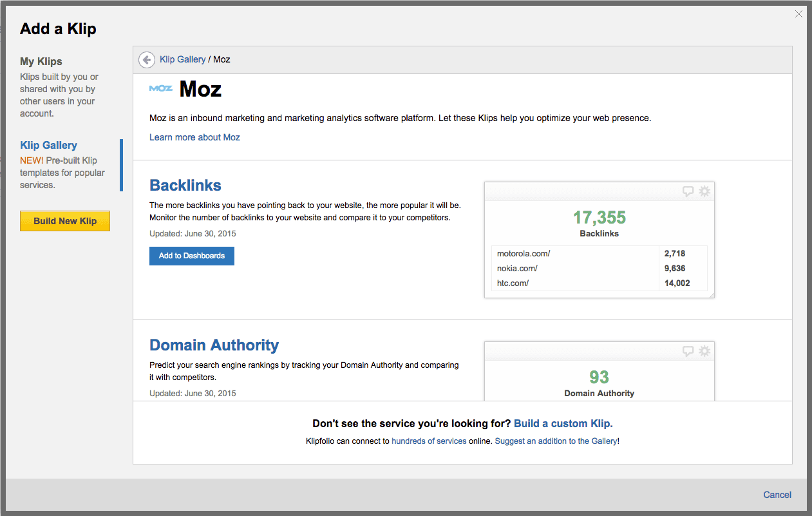Click Add to Dashboards for Backlinks
This screenshot has width=812, height=516.
[192, 256]
